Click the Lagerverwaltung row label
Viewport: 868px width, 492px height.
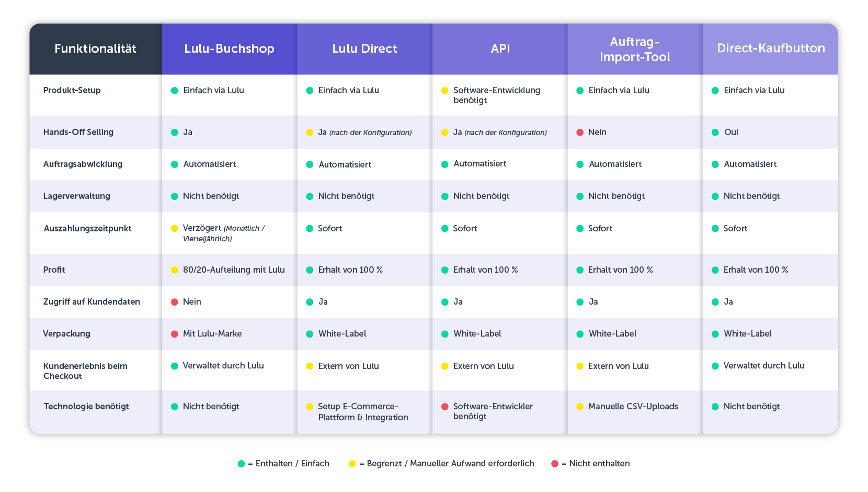coord(77,196)
